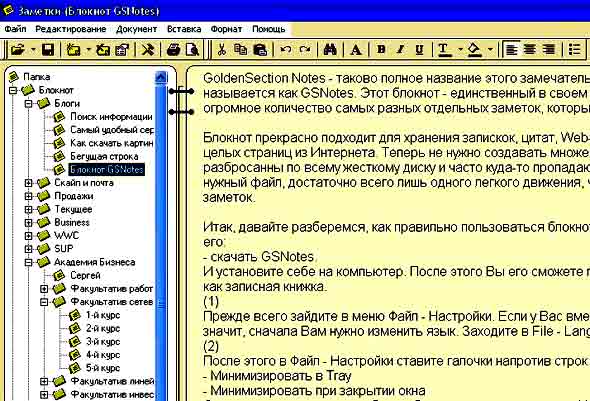Click the 2-й курс note icon
590x401 pixels.
(75, 328)
